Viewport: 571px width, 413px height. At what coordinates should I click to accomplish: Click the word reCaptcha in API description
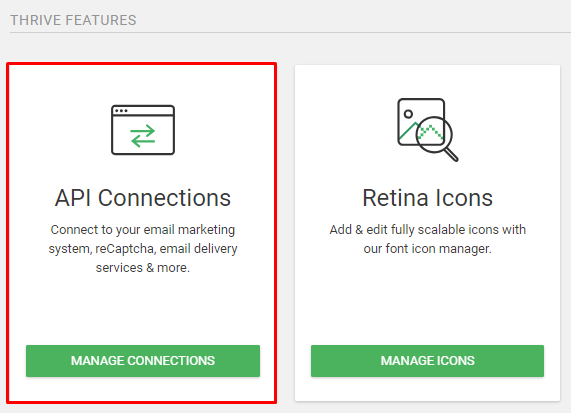point(125,249)
